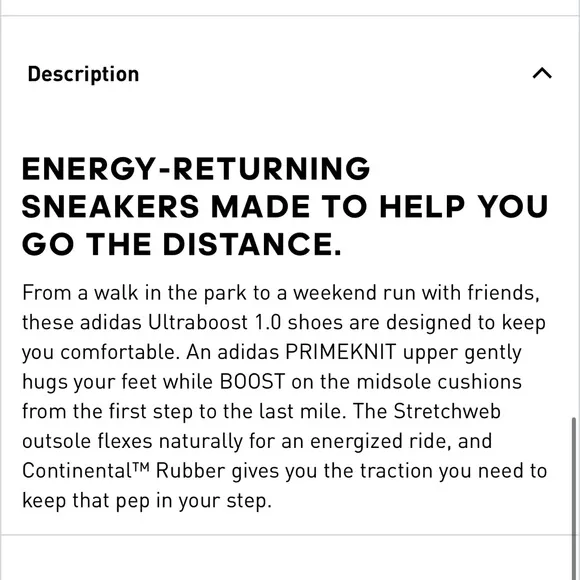
Task: Click the word midsole in the paragraph
Action: pos(394,381)
